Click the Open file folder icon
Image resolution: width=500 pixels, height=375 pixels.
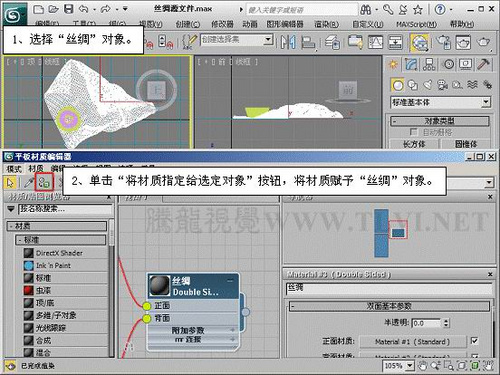tap(54, 9)
